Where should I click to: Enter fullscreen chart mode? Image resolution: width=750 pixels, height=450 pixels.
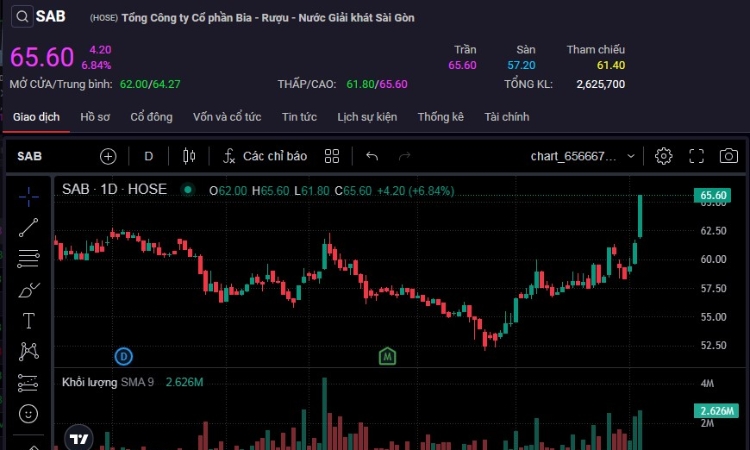tap(697, 156)
